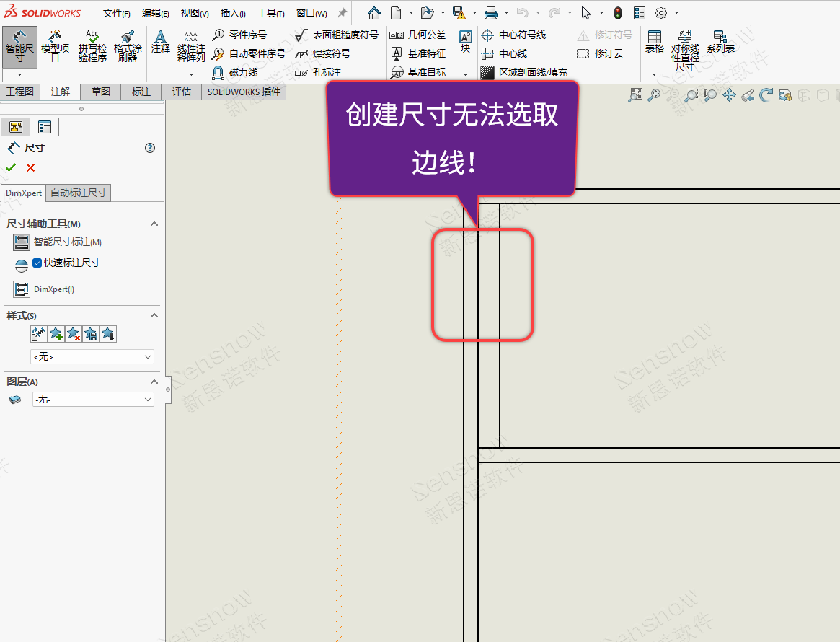The height and width of the screenshot is (642, 840).
Task: Click the green checkmark to confirm dimension
Action: (x=11, y=168)
